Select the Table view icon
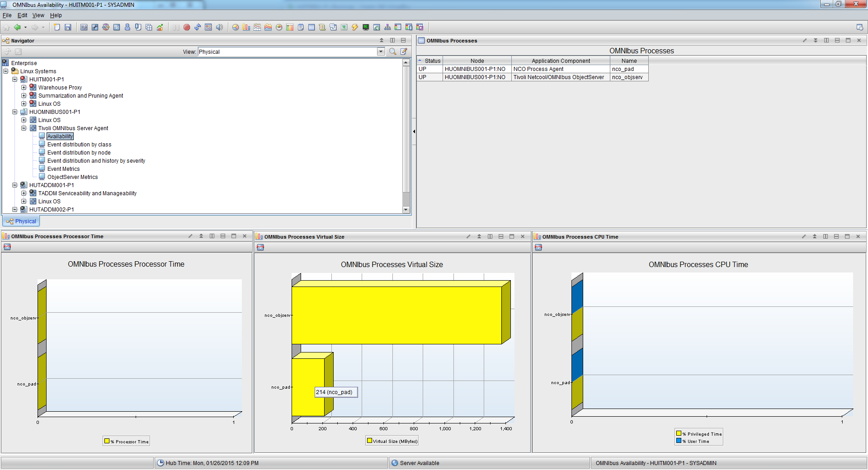 click(x=311, y=27)
